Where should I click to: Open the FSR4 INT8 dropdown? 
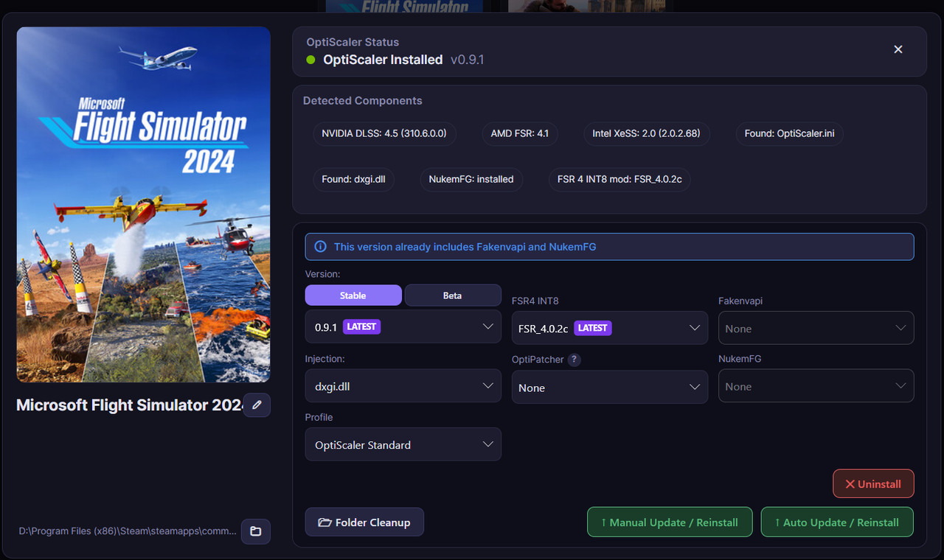click(610, 328)
